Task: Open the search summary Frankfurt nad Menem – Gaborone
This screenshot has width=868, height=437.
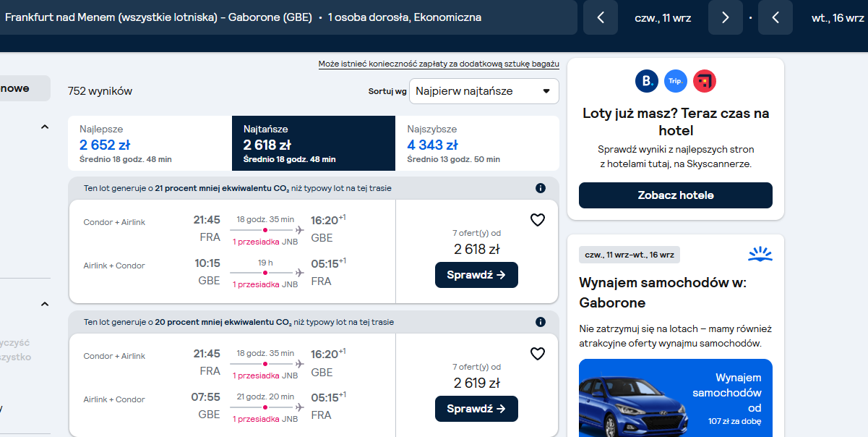Action: 287,17
